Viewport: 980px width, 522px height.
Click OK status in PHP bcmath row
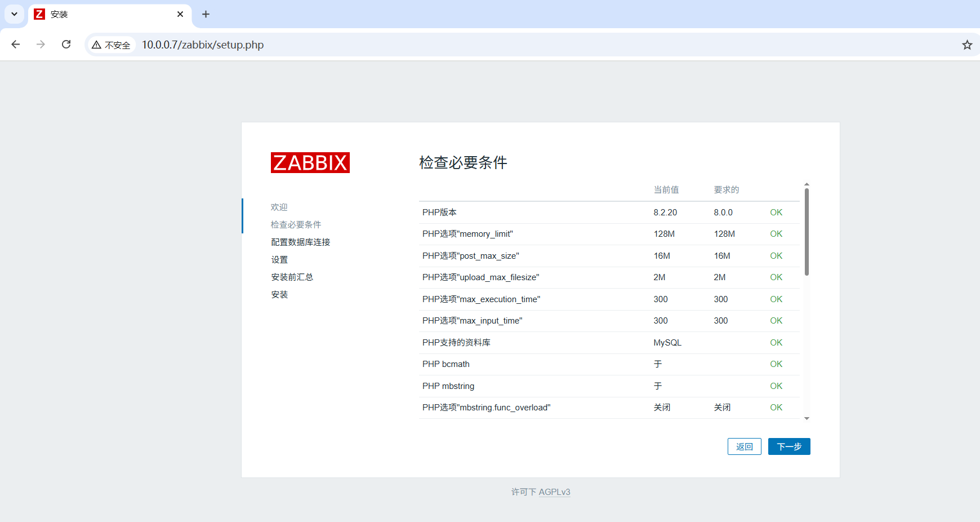click(776, 364)
